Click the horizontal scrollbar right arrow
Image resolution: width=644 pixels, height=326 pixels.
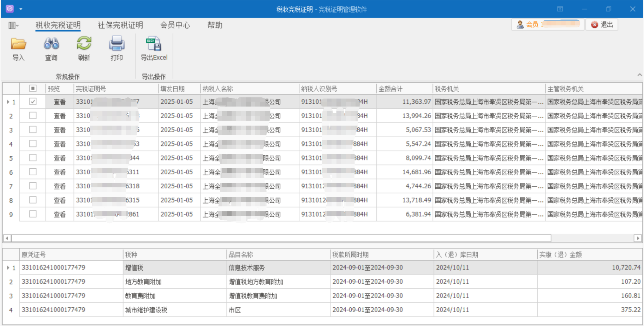pyautogui.click(x=638, y=238)
